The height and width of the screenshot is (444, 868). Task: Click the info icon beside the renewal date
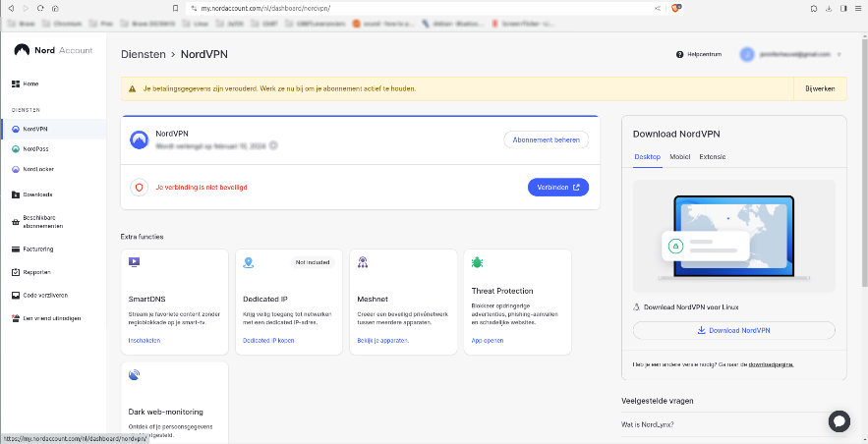pyautogui.click(x=273, y=146)
